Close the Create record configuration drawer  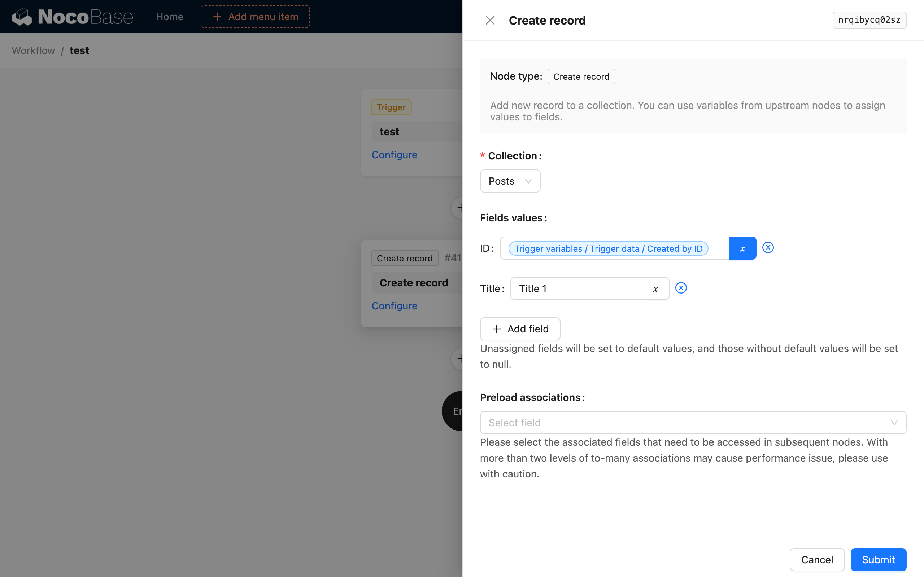coord(490,20)
